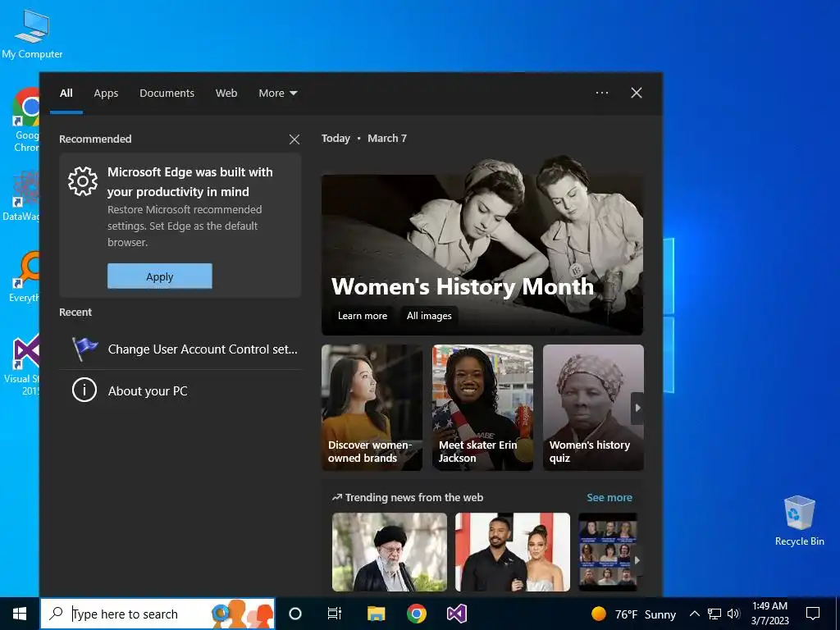Open Discover women-owned brands card
Screen dimensions: 840x630
point(372,408)
